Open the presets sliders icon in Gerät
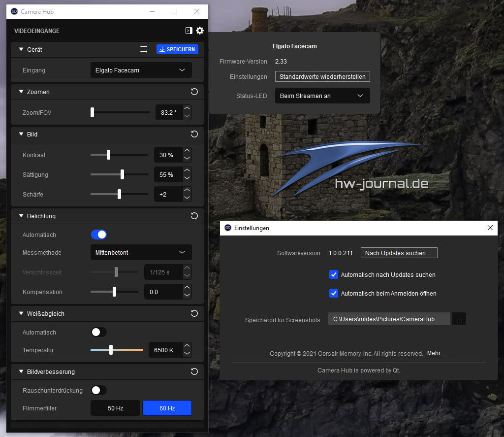Screen dimensions: 504x437 point(144,49)
